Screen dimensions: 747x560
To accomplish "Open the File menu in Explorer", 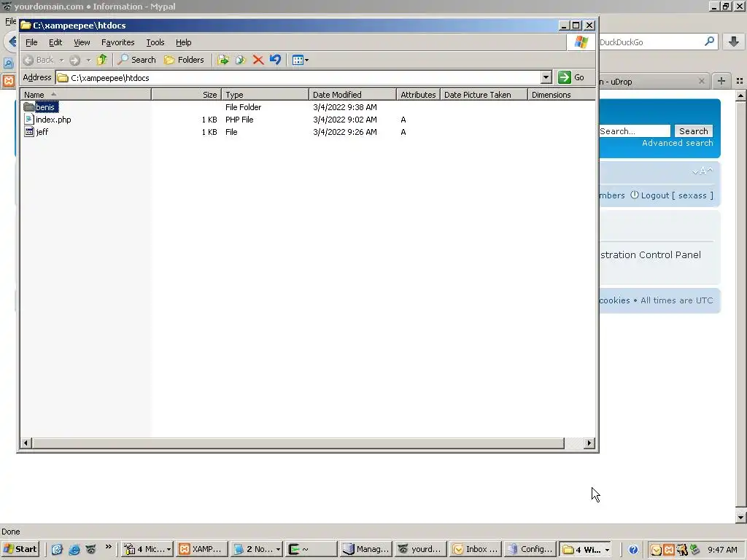I will [x=31, y=42].
